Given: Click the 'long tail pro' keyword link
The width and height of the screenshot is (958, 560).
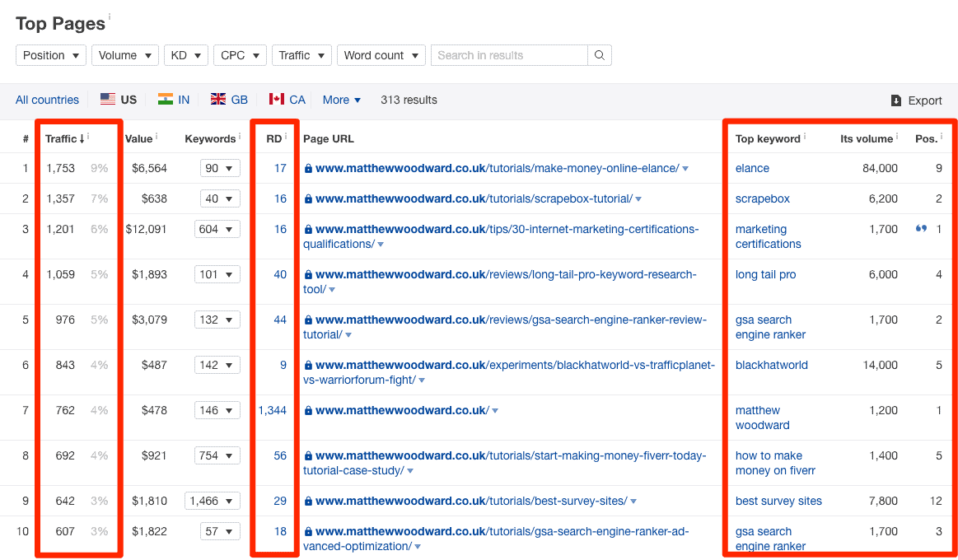Looking at the screenshot, I should [765, 274].
